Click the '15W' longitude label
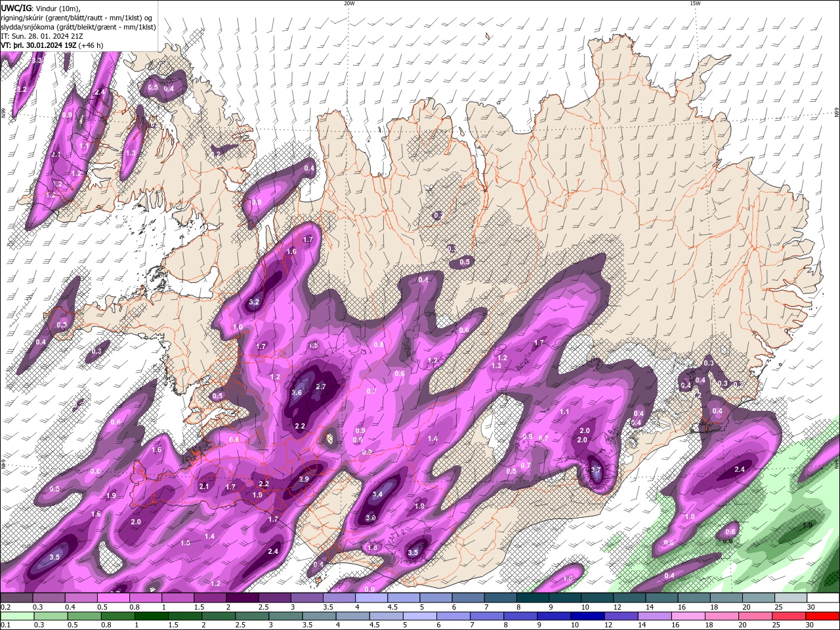This screenshot has height=630, width=840. coord(695,3)
